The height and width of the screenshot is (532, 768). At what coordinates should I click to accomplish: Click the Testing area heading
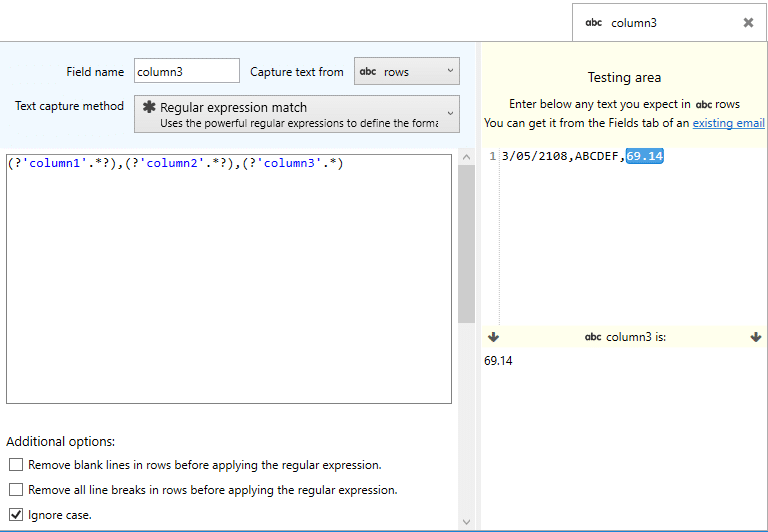[624, 77]
